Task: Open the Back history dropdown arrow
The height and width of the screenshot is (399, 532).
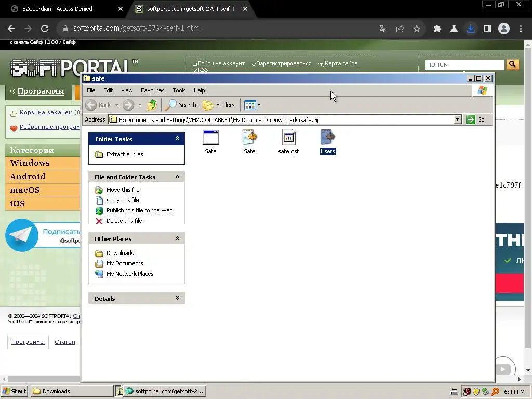Action: coord(117,105)
